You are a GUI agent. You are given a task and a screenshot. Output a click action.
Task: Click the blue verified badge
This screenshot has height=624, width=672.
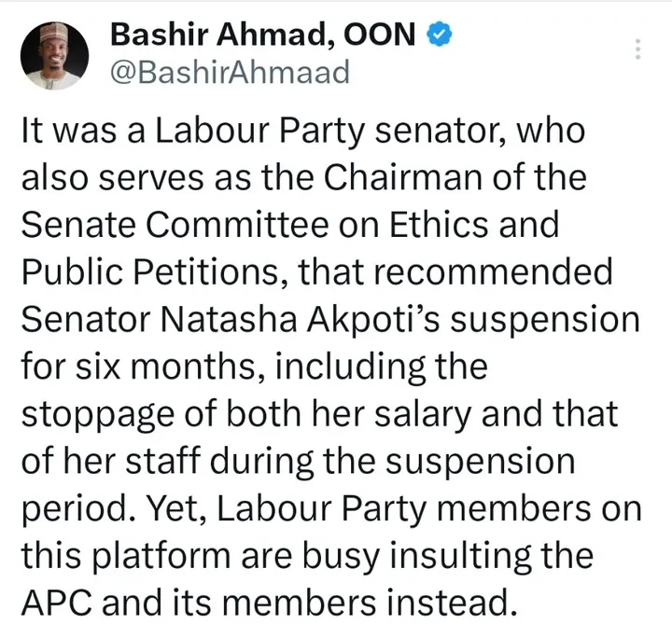(441, 35)
